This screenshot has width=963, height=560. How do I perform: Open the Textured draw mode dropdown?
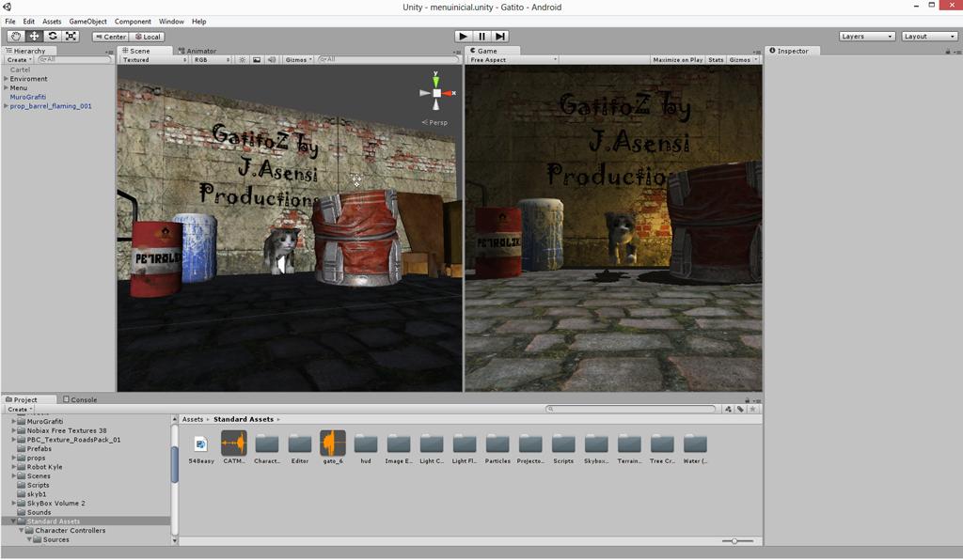(x=153, y=59)
